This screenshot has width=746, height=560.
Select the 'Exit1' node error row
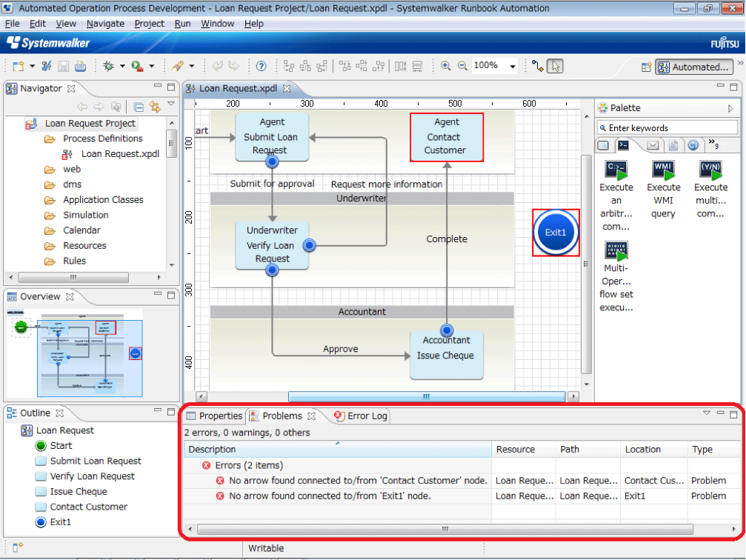(462, 496)
